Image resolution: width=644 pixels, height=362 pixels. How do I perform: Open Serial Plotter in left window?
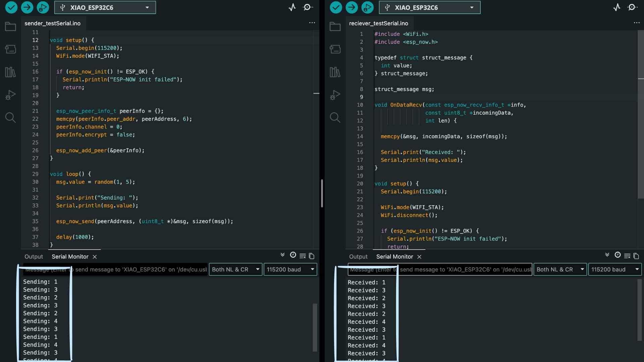[292, 7]
